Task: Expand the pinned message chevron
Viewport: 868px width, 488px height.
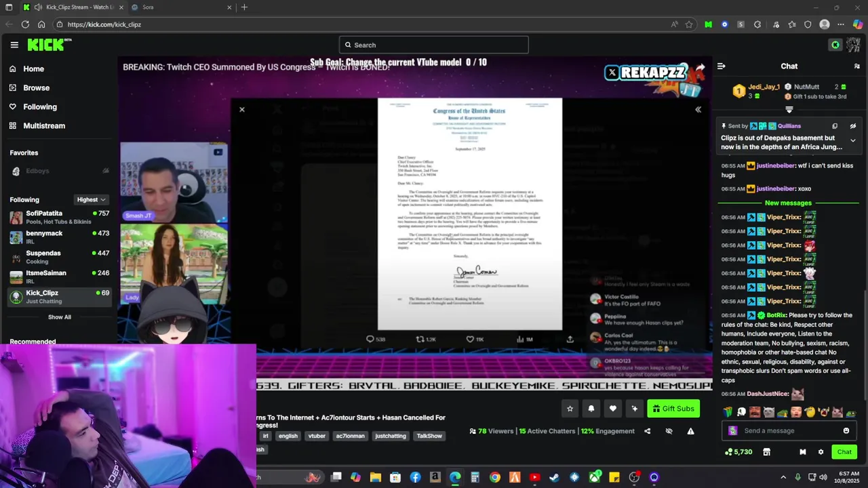Action: click(x=853, y=140)
